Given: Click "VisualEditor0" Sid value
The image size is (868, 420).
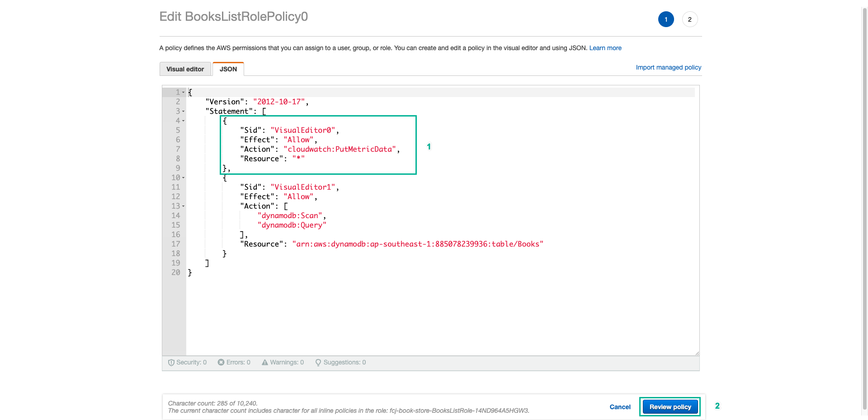Looking at the screenshot, I should click(x=303, y=131).
